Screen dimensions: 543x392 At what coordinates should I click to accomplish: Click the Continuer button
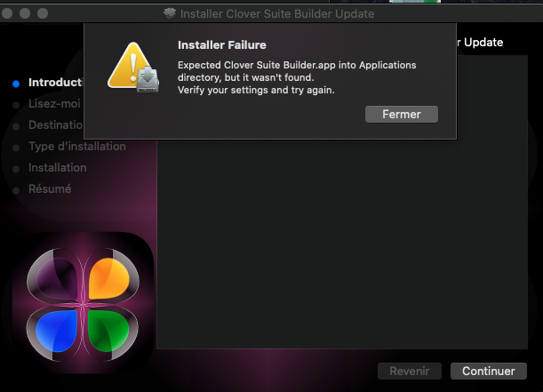[488, 371]
